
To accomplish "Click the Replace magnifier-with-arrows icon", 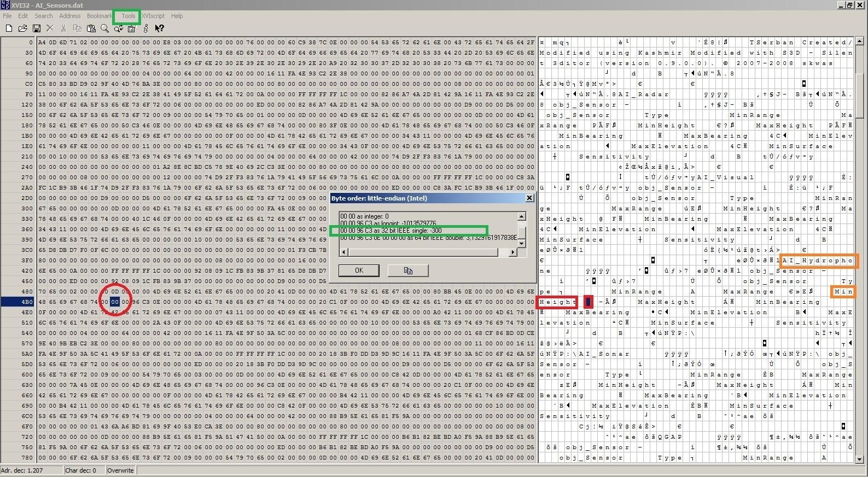I will (x=118, y=28).
